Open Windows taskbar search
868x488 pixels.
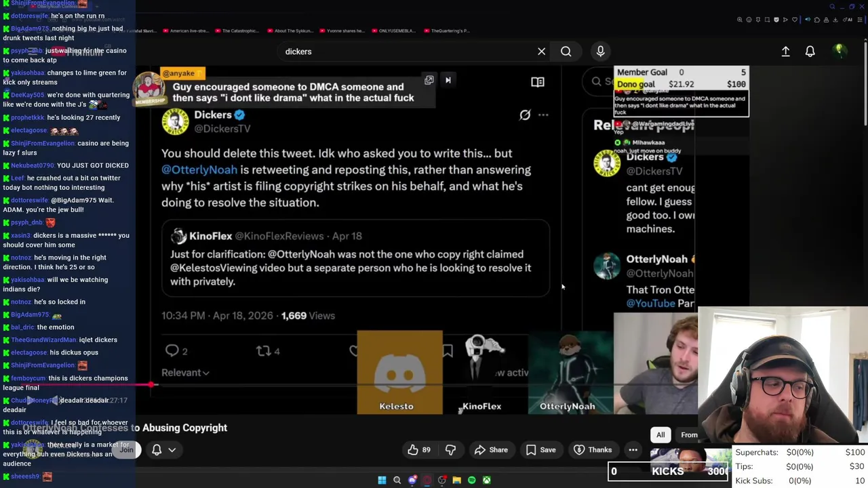click(x=397, y=480)
